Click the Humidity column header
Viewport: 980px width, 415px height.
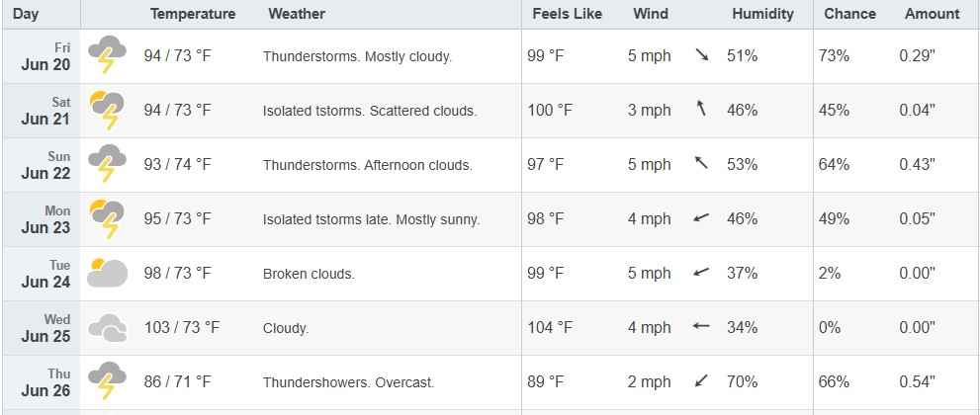coord(762,14)
